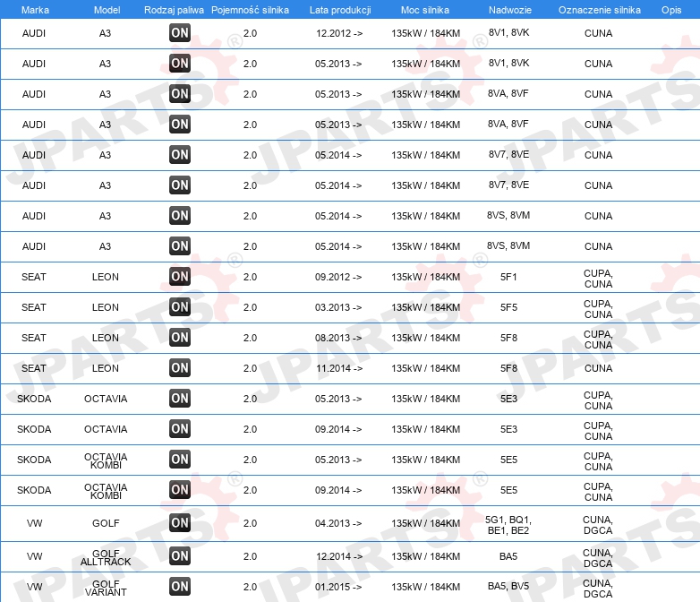Viewport: 700px width, 602px height.
Task: Select the 12.2014 -> production date cell
Action: tap(339, 556)
